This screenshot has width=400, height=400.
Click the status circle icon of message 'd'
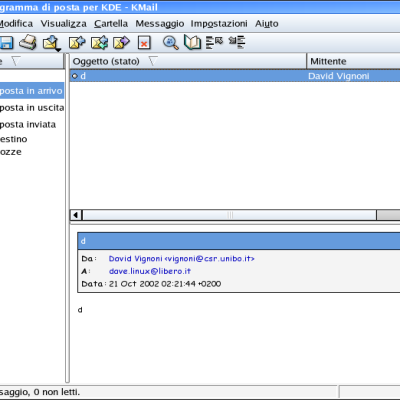[75, 76]
